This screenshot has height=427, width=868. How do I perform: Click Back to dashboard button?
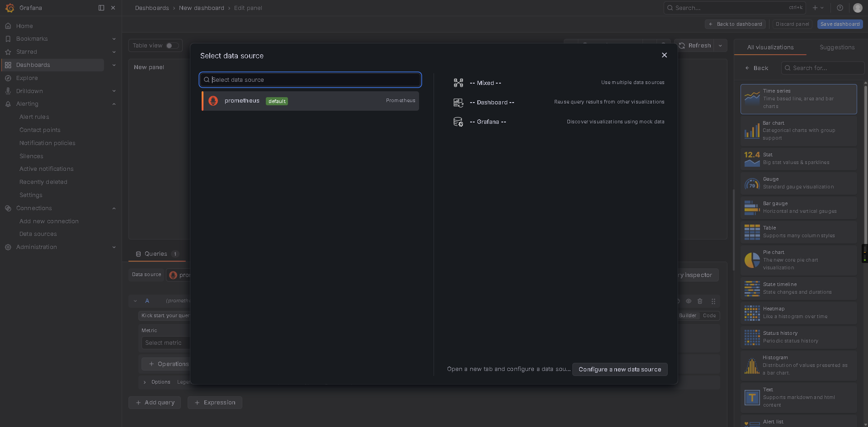[x=736, y=24]
